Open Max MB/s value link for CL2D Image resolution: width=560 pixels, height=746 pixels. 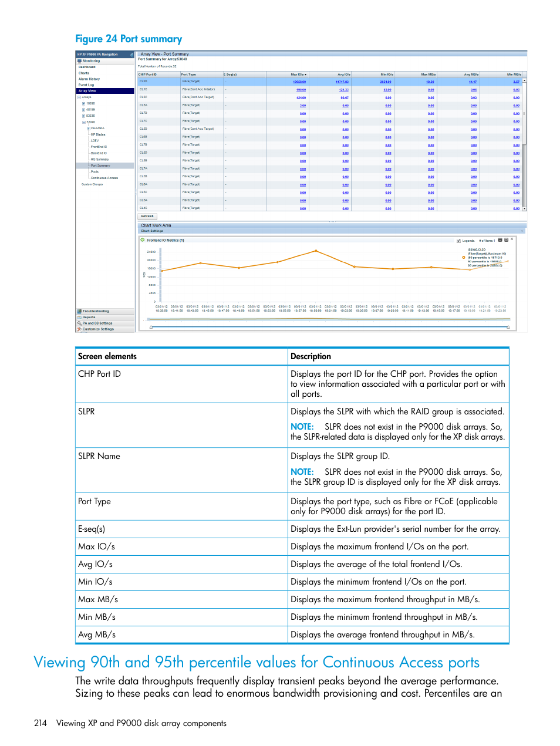coord(430,82)
